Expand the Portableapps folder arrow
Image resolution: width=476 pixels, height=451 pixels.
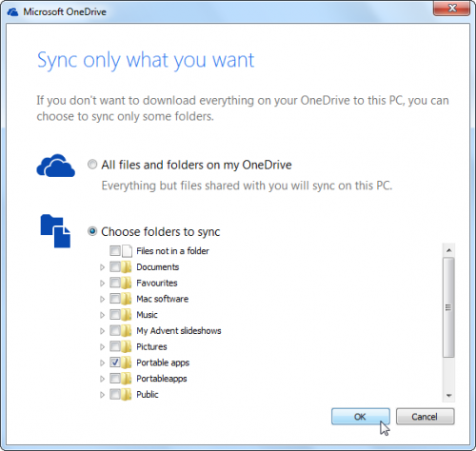(x=102, y=379)
